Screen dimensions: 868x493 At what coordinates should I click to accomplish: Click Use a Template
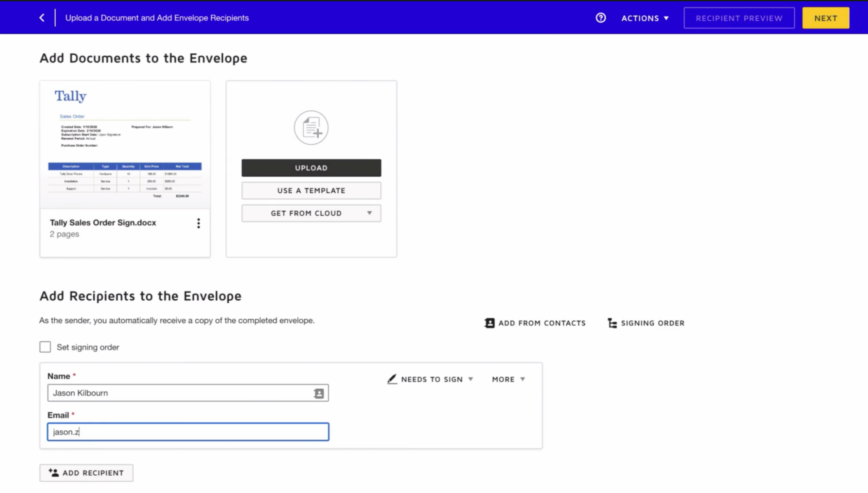tap(311, 190)
